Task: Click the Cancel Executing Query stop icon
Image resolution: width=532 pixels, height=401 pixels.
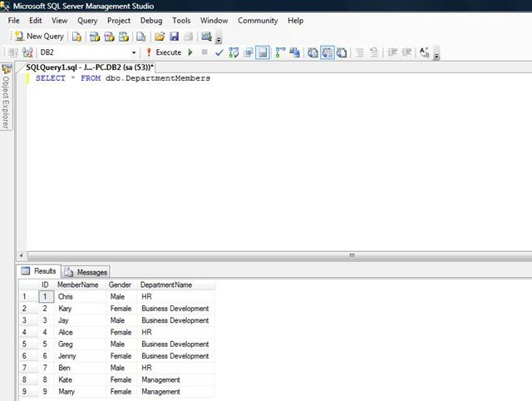Action: 204,52
